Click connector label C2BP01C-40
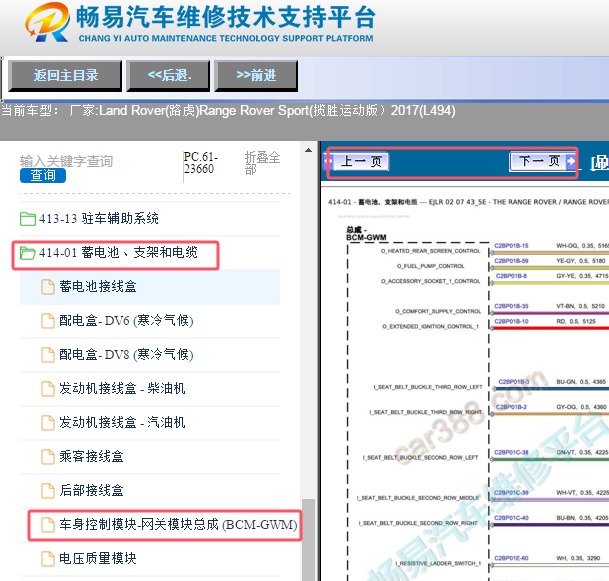The height and width of the screenshot is (581, 609). (x=511, y=518)
